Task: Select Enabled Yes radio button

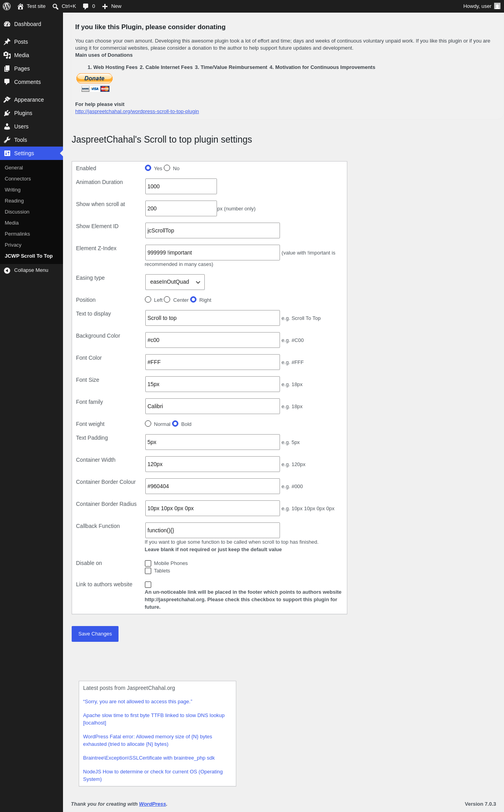Action: [x=148, y=168]
